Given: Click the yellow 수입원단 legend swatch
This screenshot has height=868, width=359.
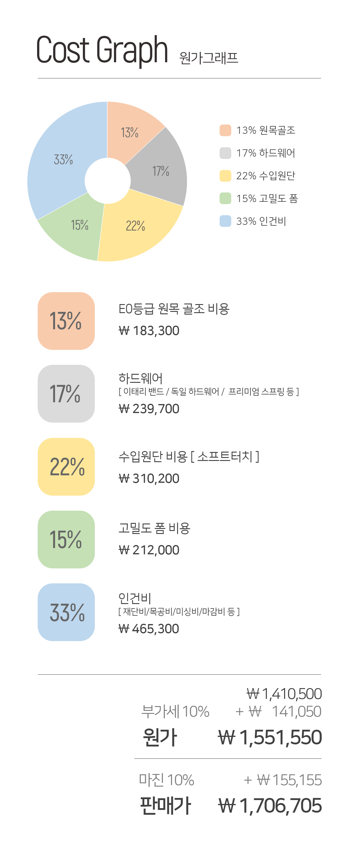Looking at the screenshot, I should click(225, 176).
